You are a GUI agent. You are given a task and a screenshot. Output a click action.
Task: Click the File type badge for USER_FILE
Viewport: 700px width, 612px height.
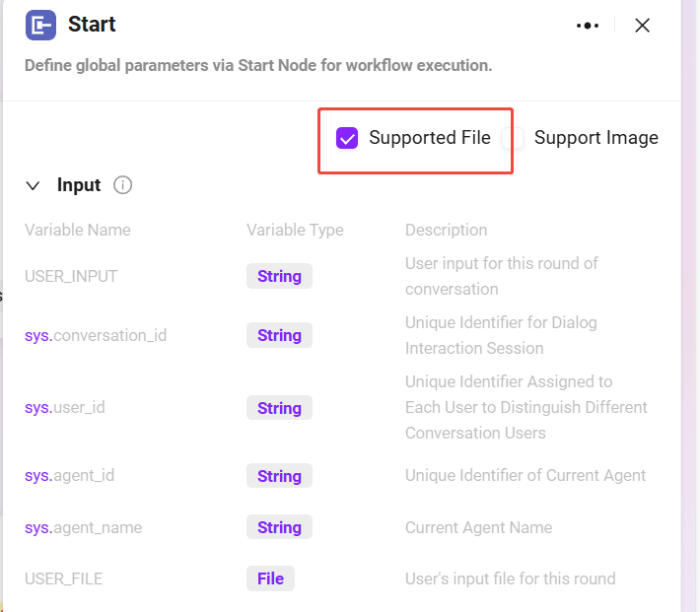(x=270, y=578)
